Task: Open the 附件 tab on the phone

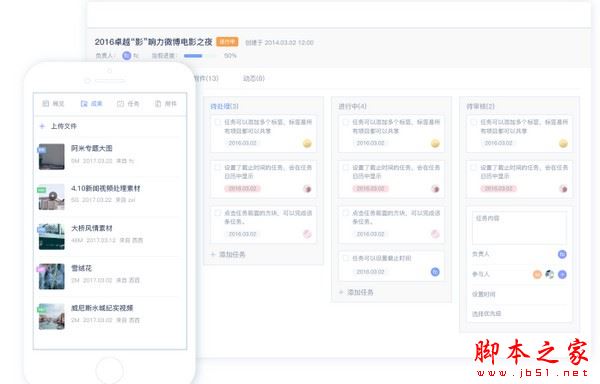Action: click(166, 104)
